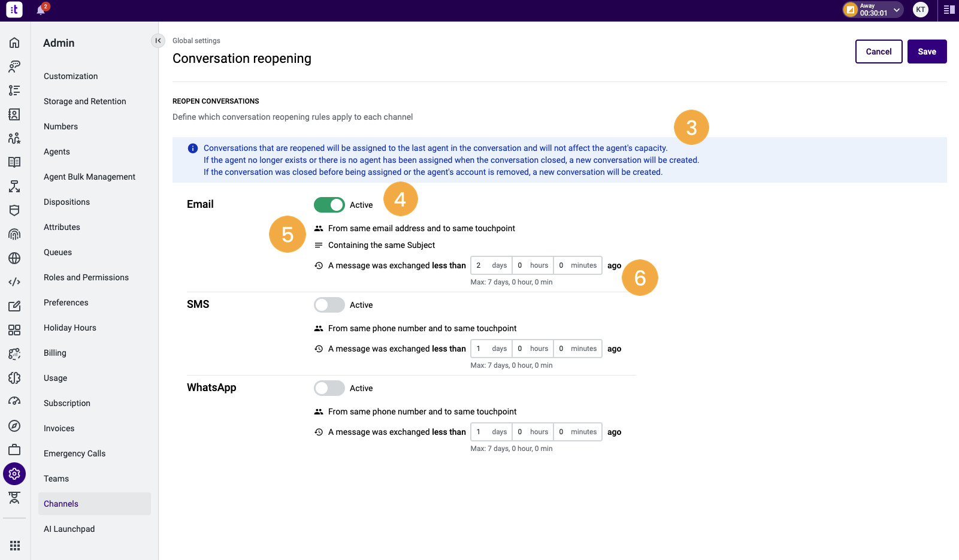Viewport: 959px width, 560px height.
Task: Open the code brackets developer icon
Action: coord(14,282)
